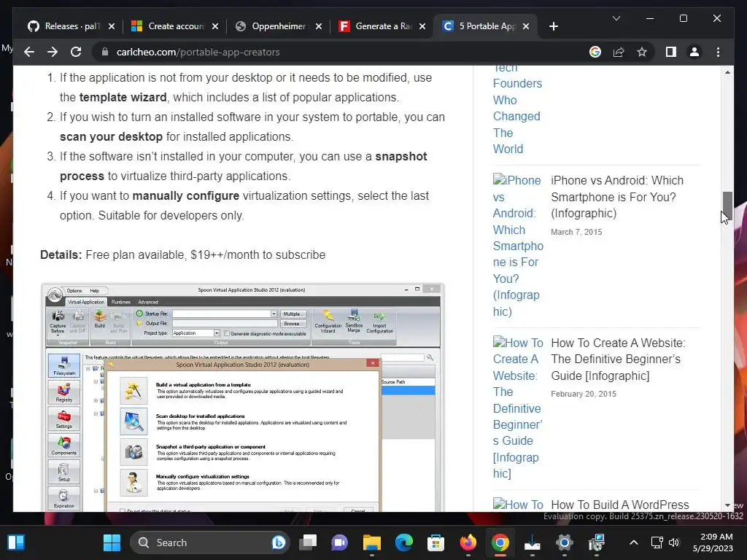Open How To Create A Website article
The height and width of the screenshot is (560, 747).
click(618, 359)
